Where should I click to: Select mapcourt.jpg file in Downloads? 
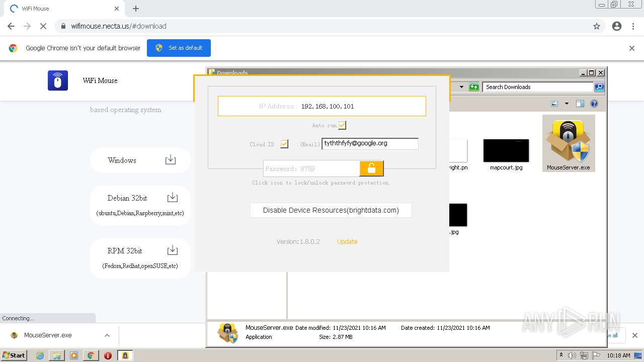(506, 155)
